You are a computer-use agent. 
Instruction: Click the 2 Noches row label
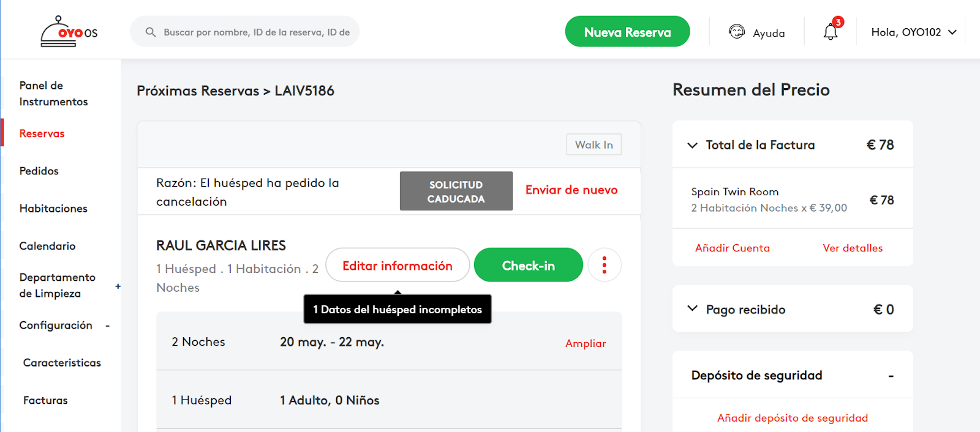198,342
